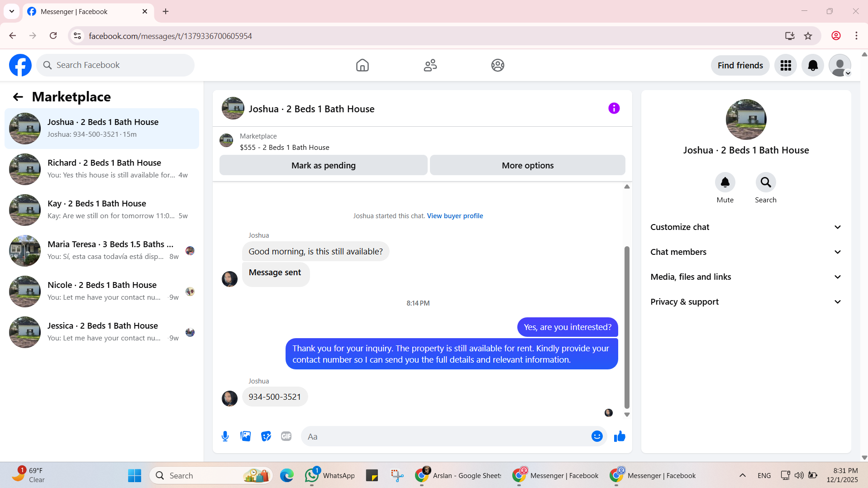Open the clock and date showing 8:31 PM
Image resolution: width=868 pixels, height=488 pixels.
(842, 475)
